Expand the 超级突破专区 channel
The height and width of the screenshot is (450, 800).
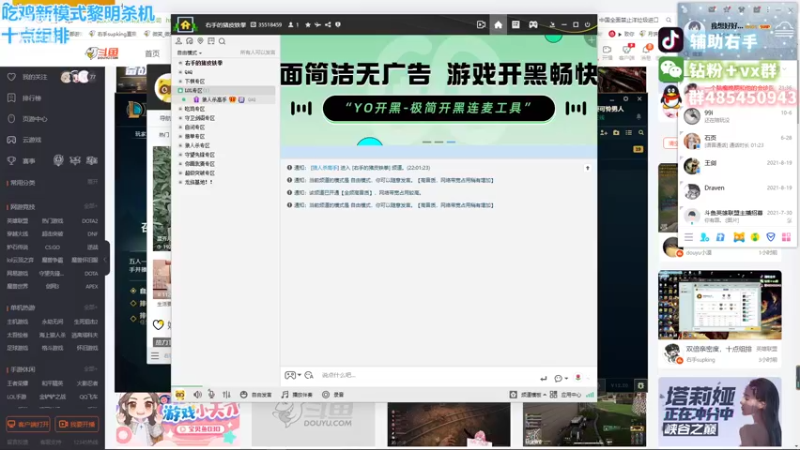point(180,173)
